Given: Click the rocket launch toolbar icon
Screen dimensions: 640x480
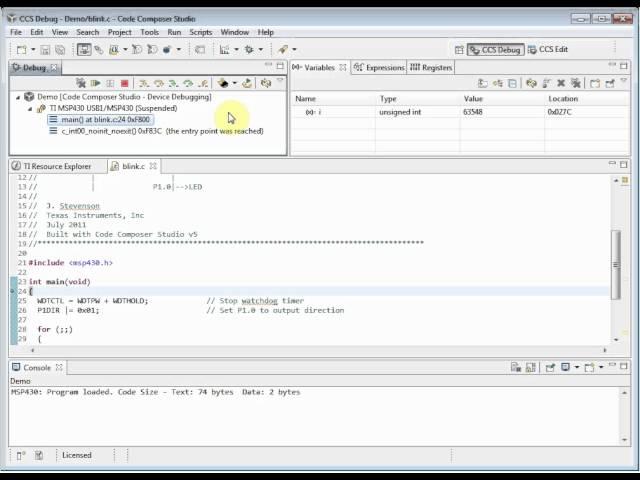Looking at the screenshot, I should (282, 50).
